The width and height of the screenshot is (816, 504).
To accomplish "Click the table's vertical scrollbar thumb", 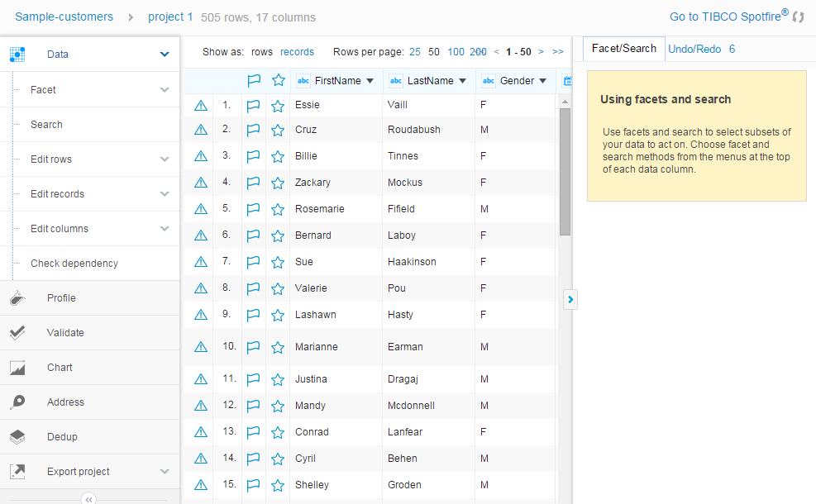I will point(565,169).
